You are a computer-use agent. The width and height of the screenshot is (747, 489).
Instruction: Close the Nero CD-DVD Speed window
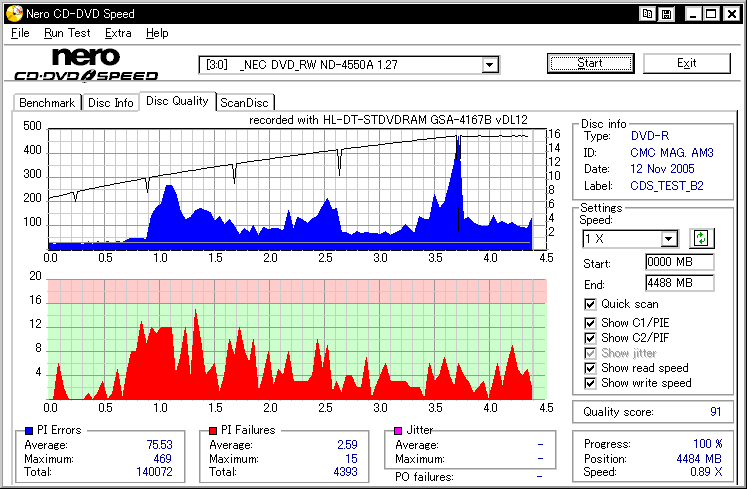pyautogui.click(x=731, y=14)
